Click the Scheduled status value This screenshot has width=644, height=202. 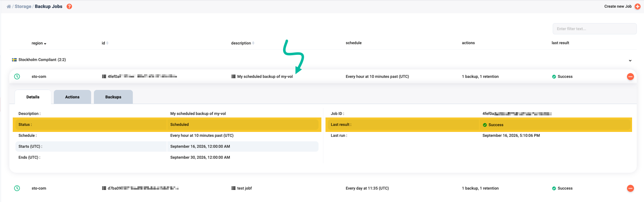pyautogui.click(x=179, y=124)
